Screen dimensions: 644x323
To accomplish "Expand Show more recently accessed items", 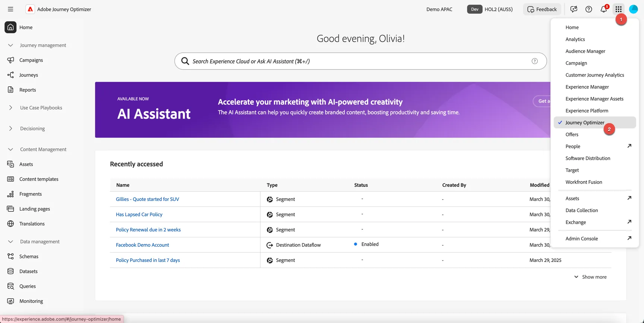I will pos(590,277).
